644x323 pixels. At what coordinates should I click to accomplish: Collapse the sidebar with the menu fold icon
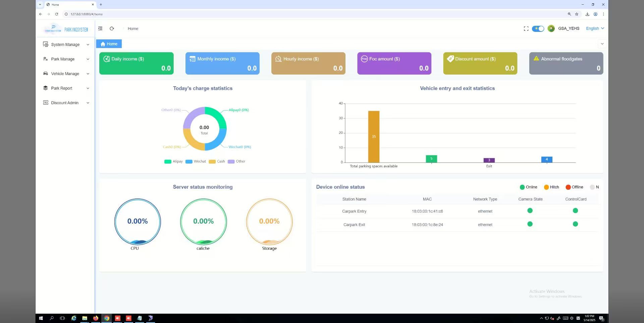(x=100, y=29)
